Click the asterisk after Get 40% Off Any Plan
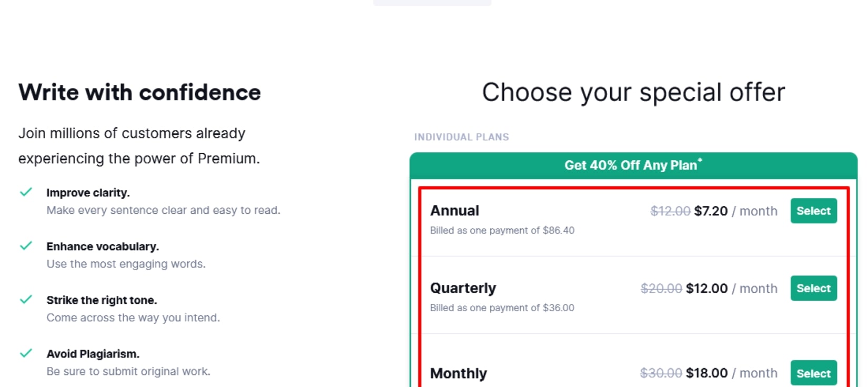 point(700,161)
